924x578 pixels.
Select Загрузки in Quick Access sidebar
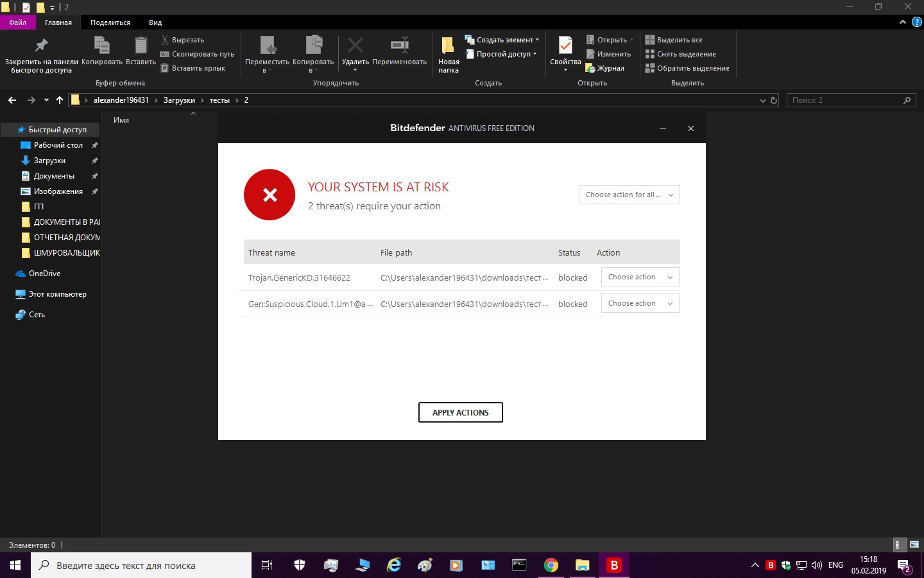tap(49, 161)
